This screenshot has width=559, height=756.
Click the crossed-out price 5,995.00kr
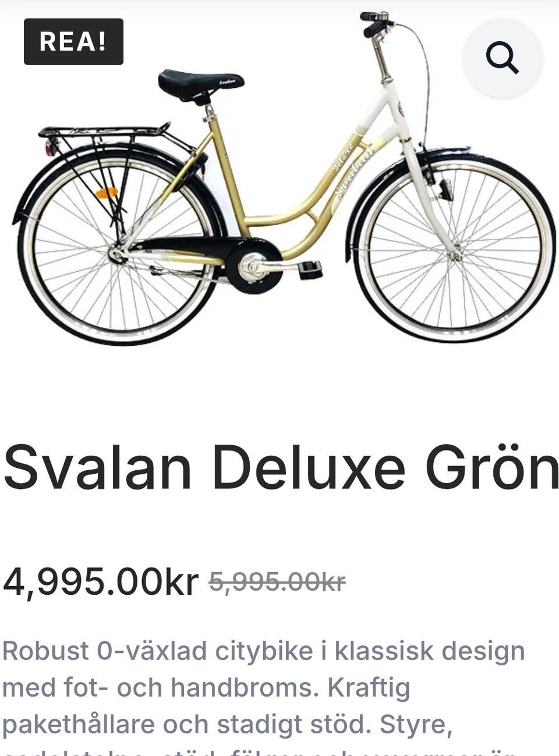277,581
